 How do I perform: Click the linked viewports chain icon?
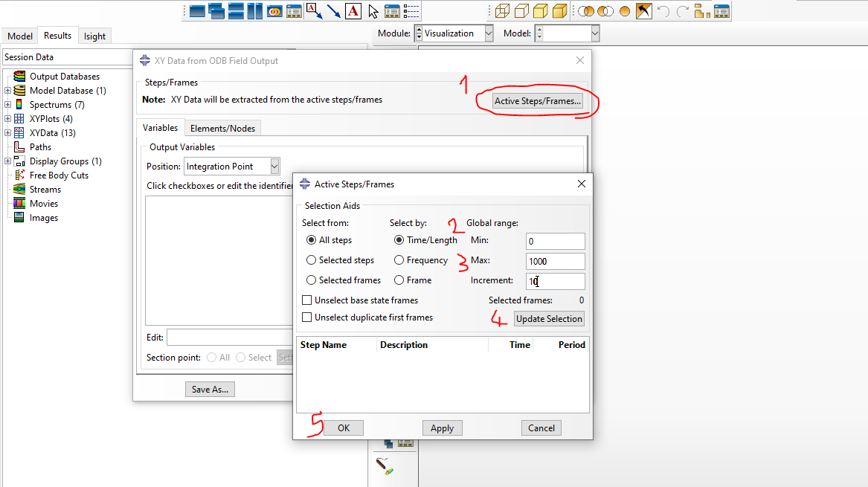tap(275, 11)
